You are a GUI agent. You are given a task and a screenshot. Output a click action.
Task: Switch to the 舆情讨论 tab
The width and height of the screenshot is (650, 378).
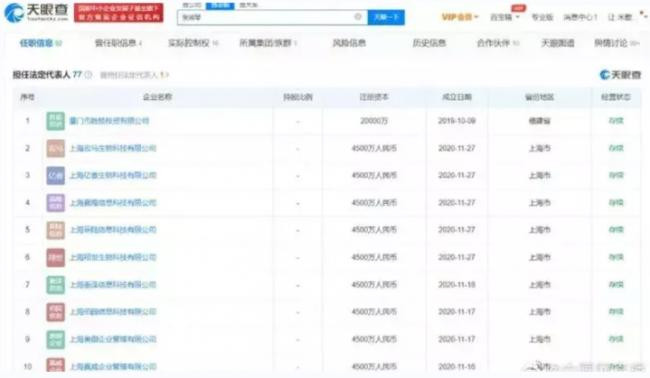pyautogui.click(x=616, y=43)
